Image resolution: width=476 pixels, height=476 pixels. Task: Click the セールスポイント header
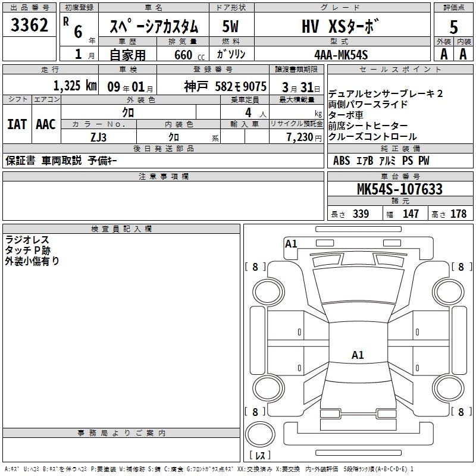pyautogui.click(x=400, y=70)
